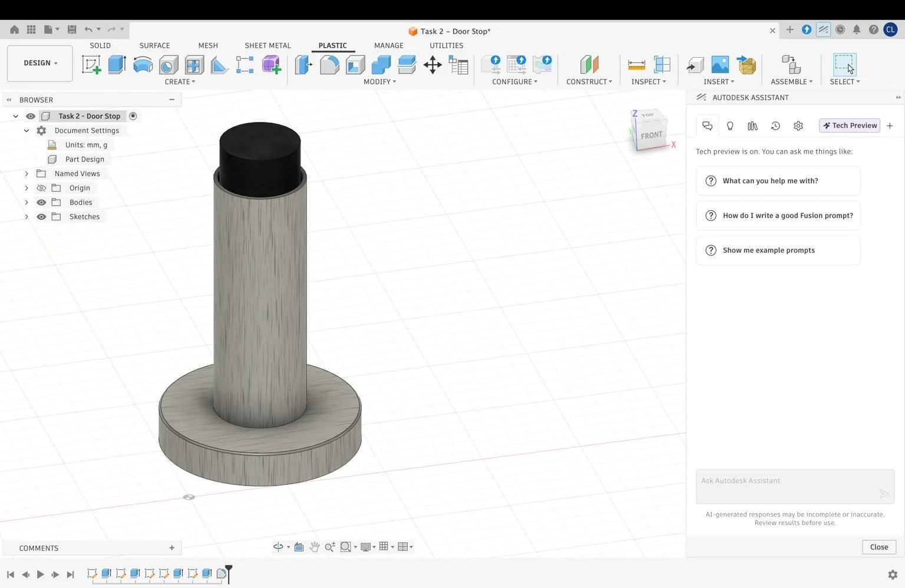Select the Fillet tool
Viewport: 905px width, 588px height.
coord(329,64)
